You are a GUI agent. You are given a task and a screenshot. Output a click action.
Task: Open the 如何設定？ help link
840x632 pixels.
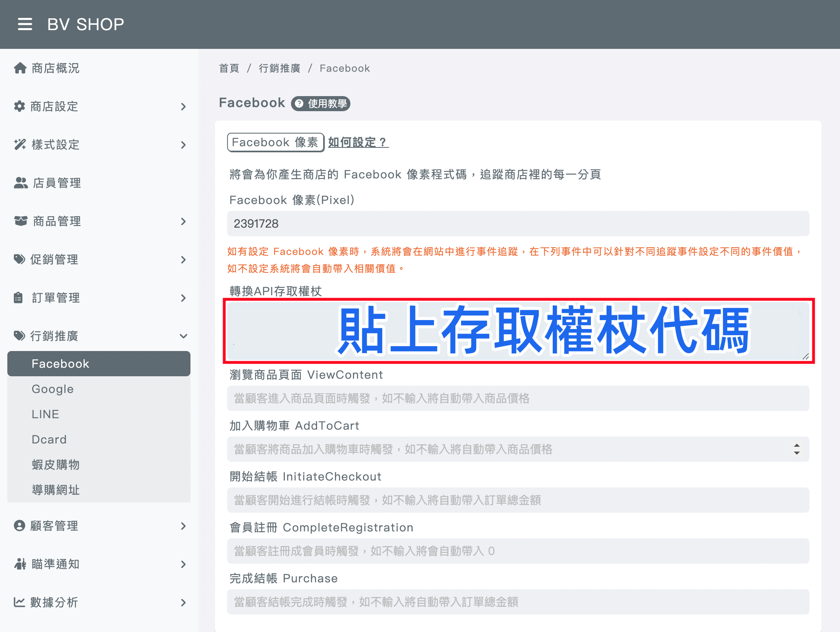(x=358, y=142)
